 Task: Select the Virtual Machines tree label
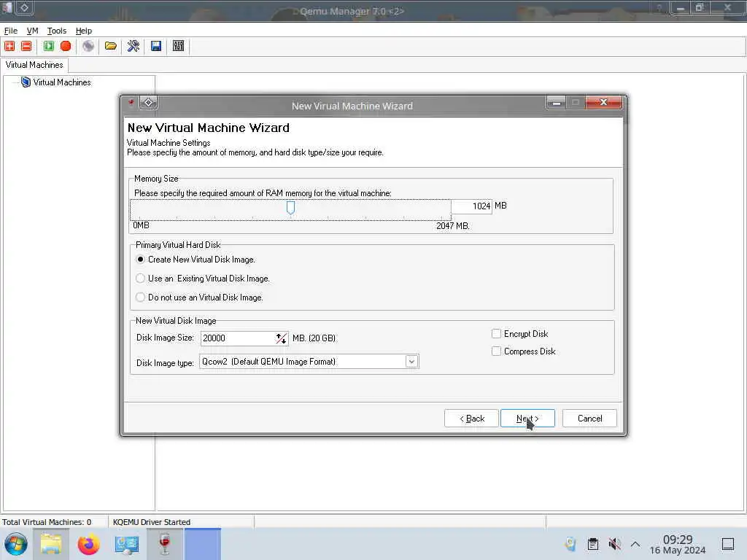[62, 82]
